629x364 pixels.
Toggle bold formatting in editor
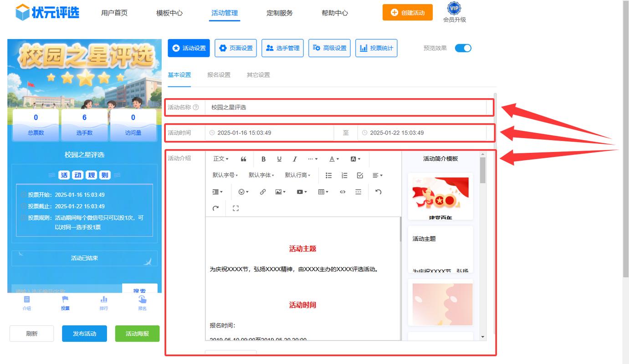coord(263,159)
